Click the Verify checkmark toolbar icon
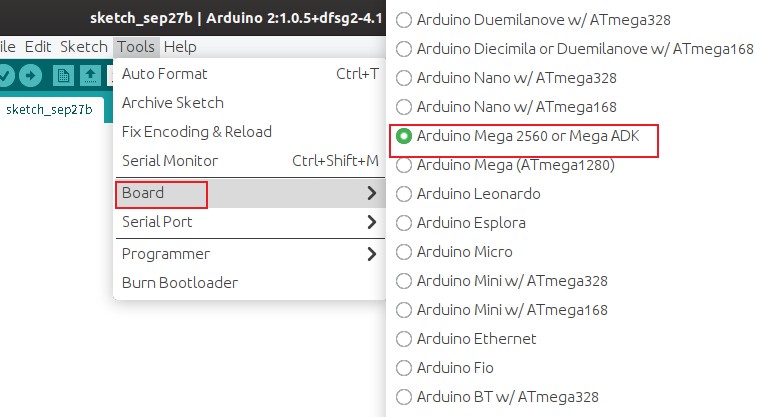Image resolution: width=763 pixels, height=417 pixels. tap(5, 75)
